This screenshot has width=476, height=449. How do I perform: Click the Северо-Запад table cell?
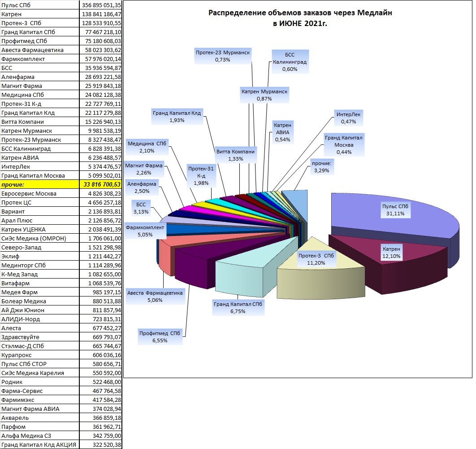40,247
